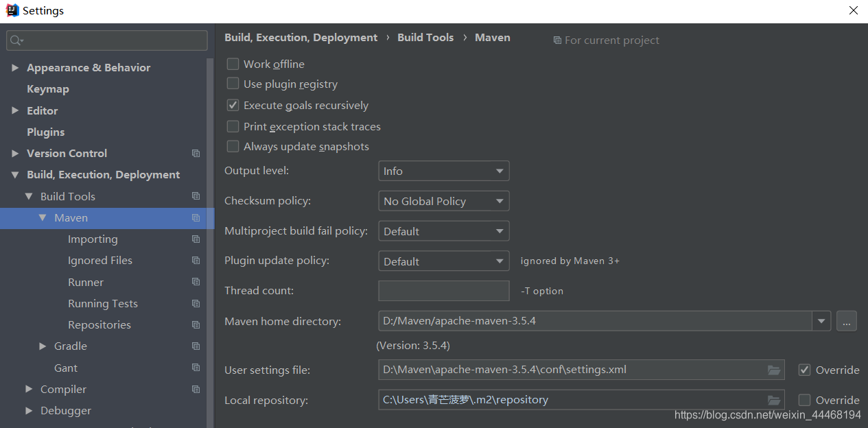Click the folder icon beside User settings file
This screenshot has width=868, height=428.
774,369
